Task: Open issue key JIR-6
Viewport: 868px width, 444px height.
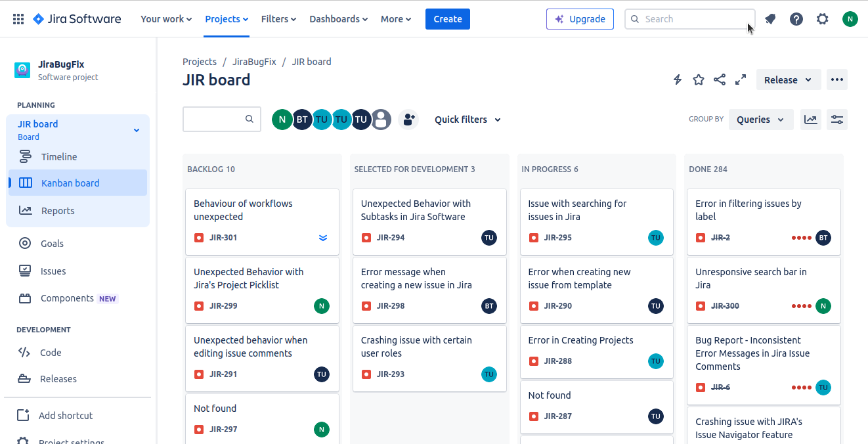Action: [x=720, y=388]
